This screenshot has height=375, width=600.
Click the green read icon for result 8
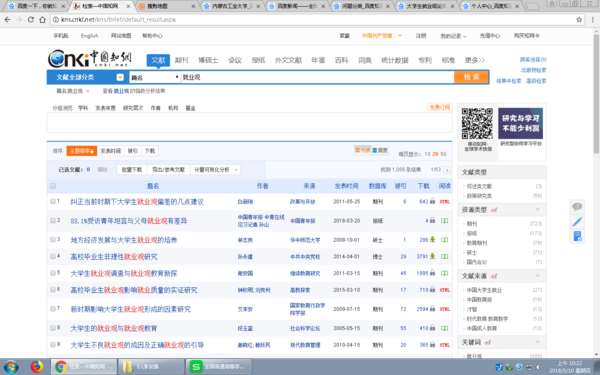(445, 328)
